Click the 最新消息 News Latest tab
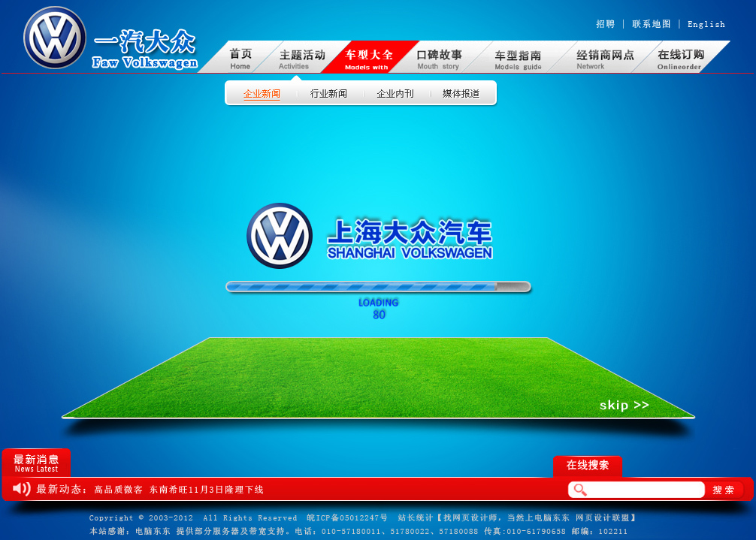The width and height of the screenshot is (756, 540). (x=36, y=463)
